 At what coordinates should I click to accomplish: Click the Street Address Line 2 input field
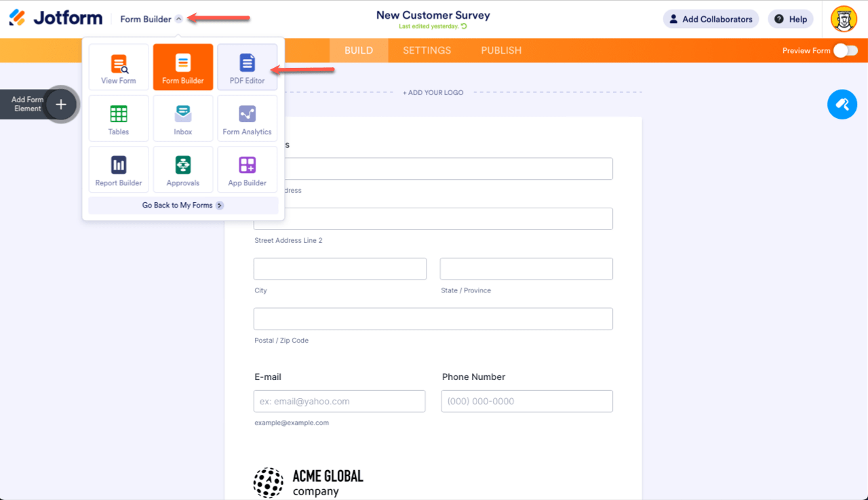click(x=433, y=218)
